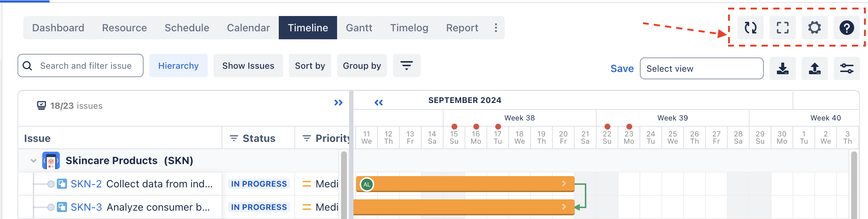Click the sync refresh icon
The width and height of the screenshot is (868, 219).
coord(750,28)
